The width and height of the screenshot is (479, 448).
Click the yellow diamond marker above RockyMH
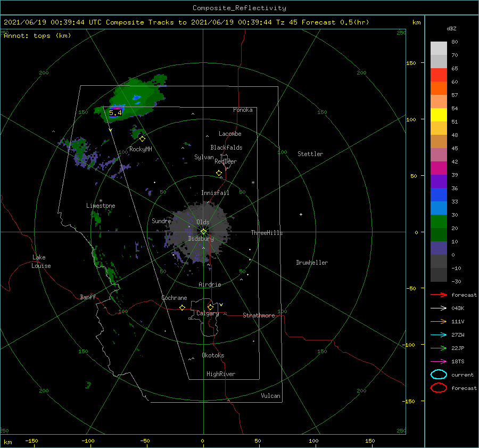pyautogui.click(x=142, y=139)
